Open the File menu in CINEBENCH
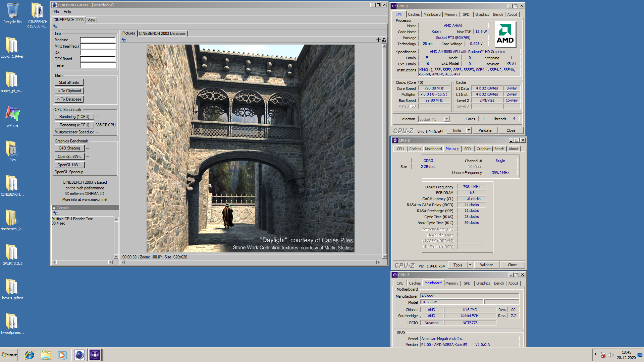 pos(56,12)
